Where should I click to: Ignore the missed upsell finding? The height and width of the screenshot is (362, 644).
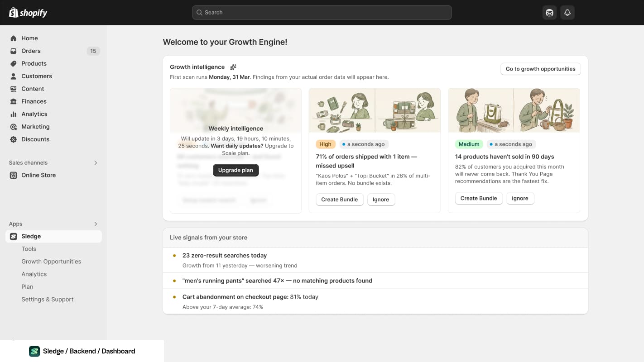[381, 200]
